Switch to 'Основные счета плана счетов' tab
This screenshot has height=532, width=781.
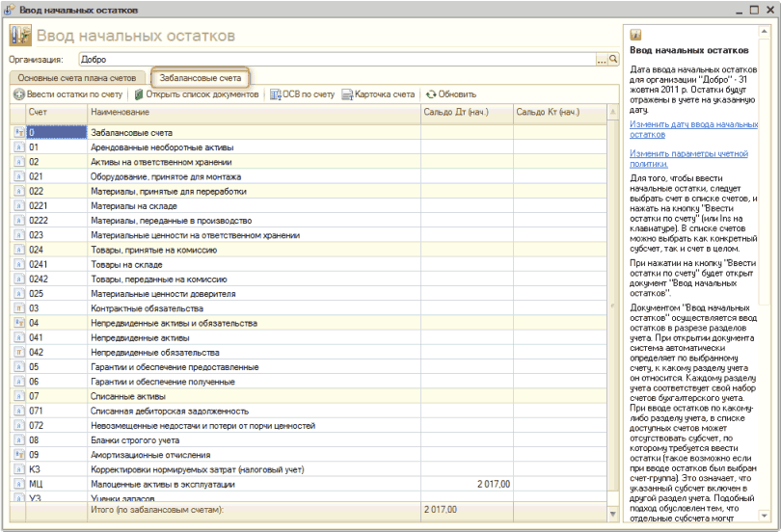(77, 77)
